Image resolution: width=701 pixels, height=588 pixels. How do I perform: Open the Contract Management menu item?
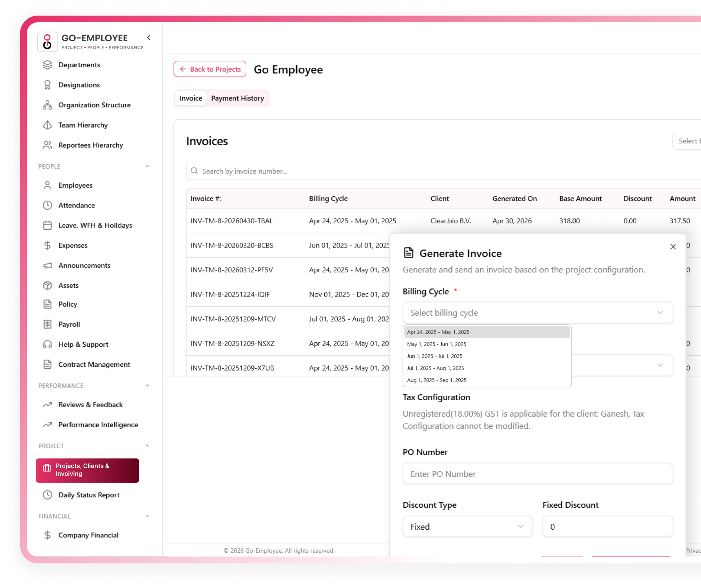tap(94, 365)
